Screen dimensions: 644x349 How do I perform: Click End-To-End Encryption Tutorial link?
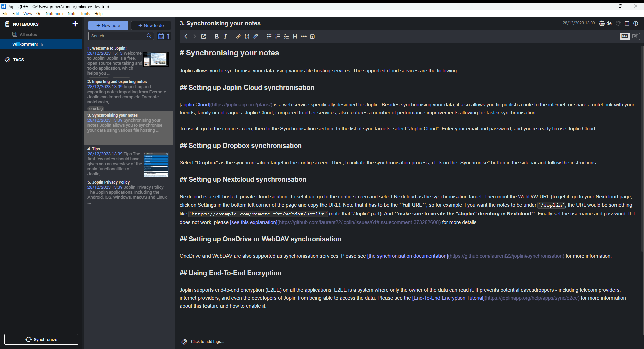pyautogui.click(x=448, y=298)
